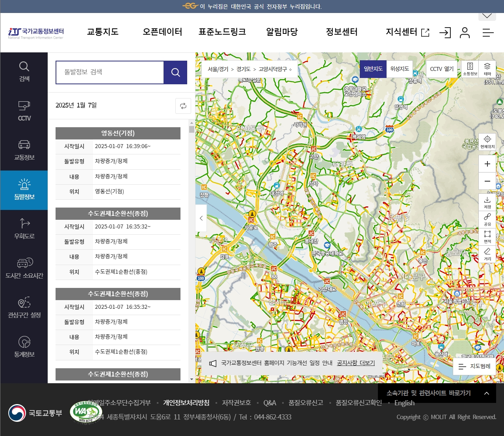
Task: Select the 거리 distance measuring tool
Action: coord(487,254)
